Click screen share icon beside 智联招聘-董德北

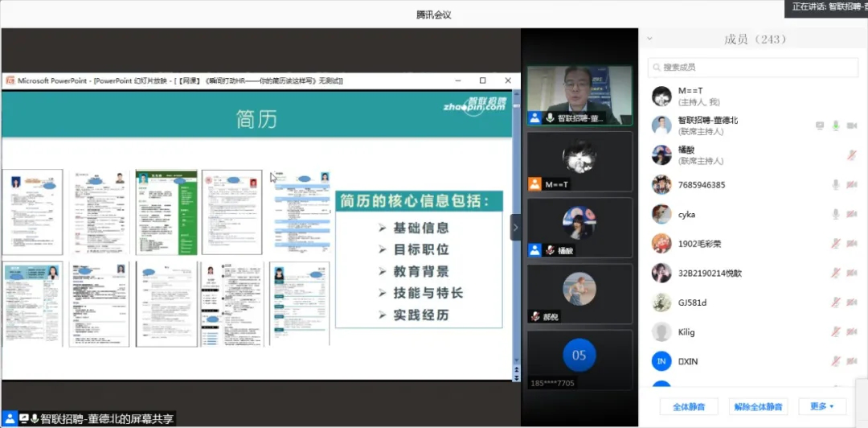(x=820, y=126)
